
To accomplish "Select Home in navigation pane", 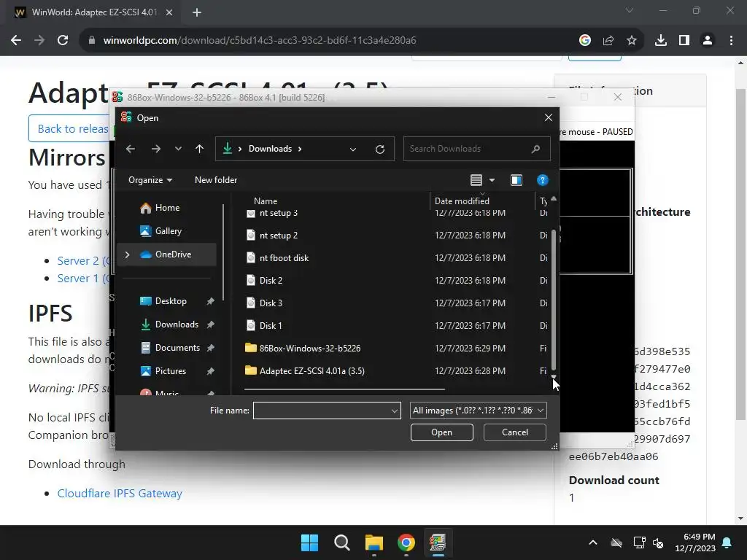I will point(167,208).
